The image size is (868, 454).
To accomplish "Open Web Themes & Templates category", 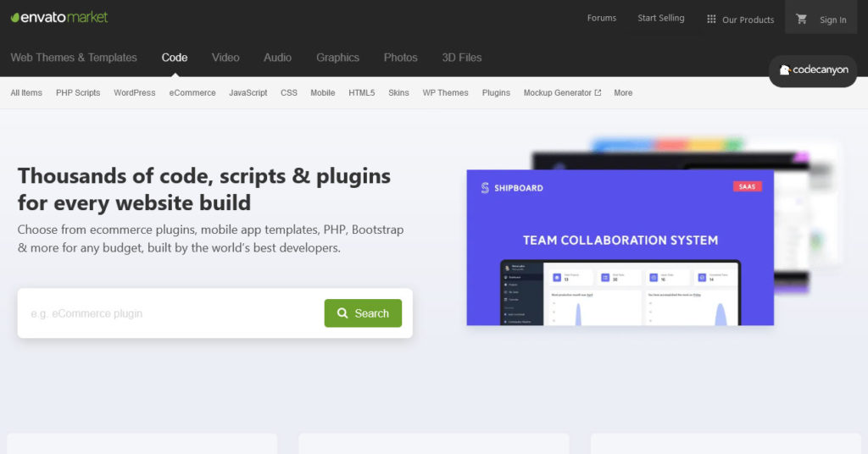I will tap(74, 58).
